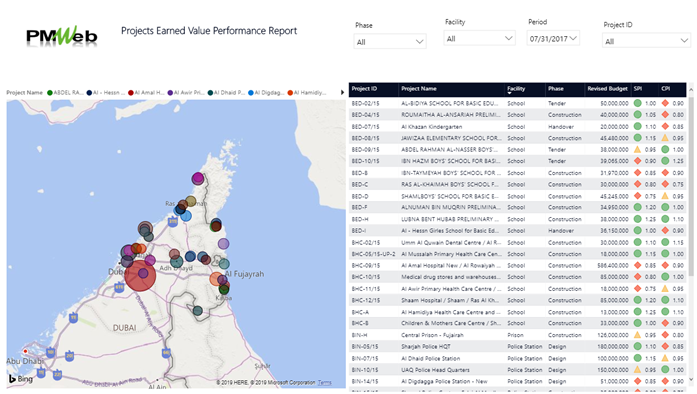Screen dimensions: 697x394
Task: Click the green SPI indicator for BED-F
Action: pos(637,207)
